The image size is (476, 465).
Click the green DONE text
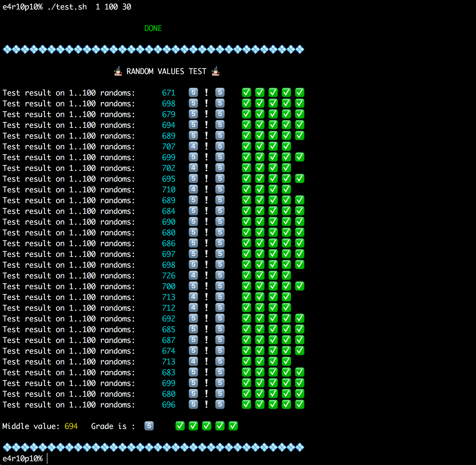pos(153,28)
